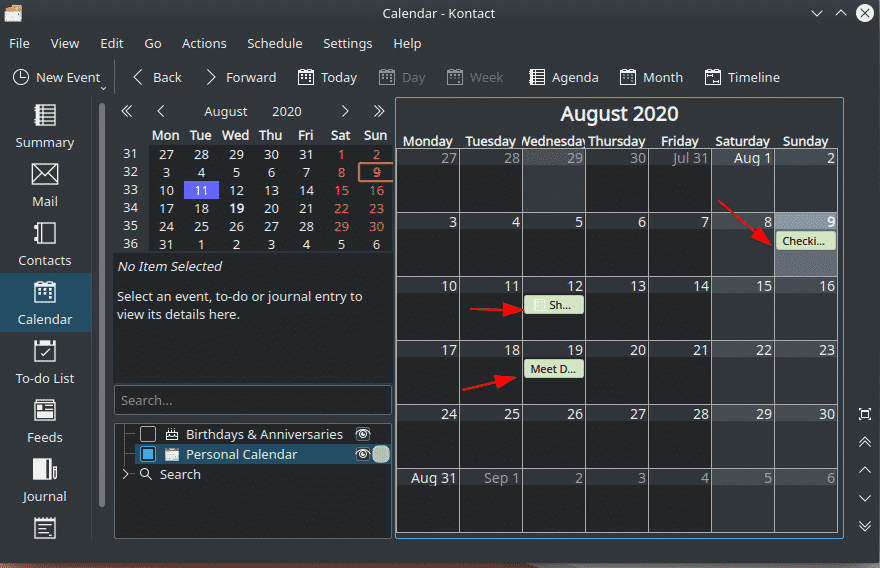The height and width of the screenshot is (568, 880).
Task: Switch to Week view
Action: click(x=475, y=77)
